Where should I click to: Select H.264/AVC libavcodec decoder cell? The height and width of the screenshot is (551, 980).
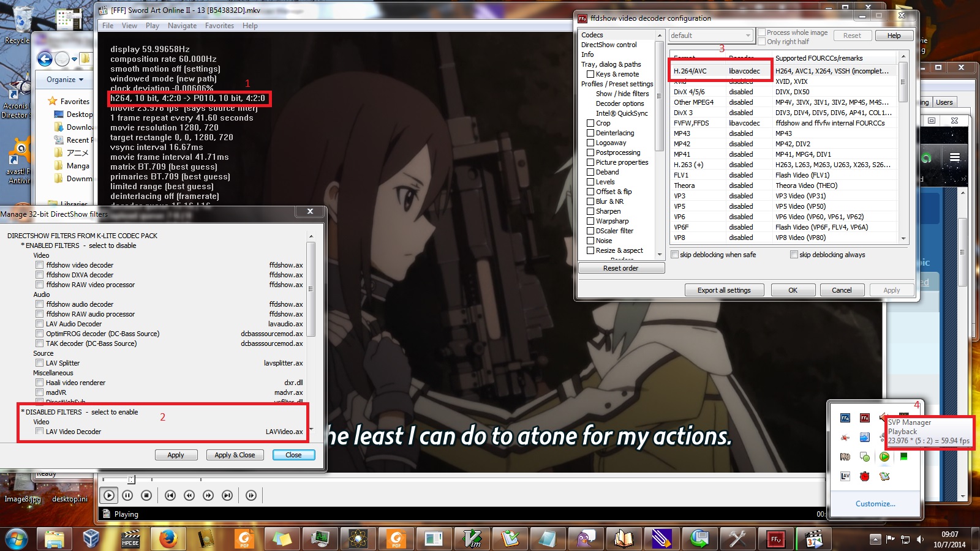[x=744, y=71]
